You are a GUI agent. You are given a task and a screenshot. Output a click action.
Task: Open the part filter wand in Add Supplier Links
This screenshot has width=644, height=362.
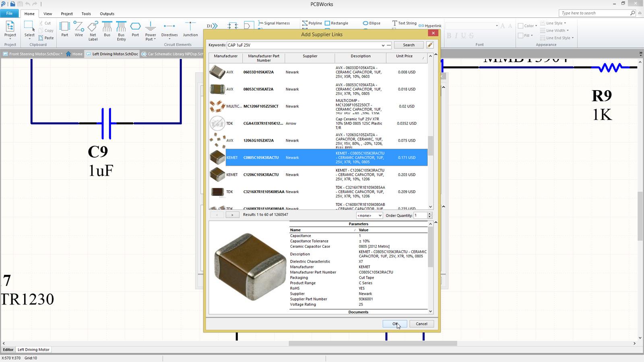pyautogui.click(x=429, y=45)
